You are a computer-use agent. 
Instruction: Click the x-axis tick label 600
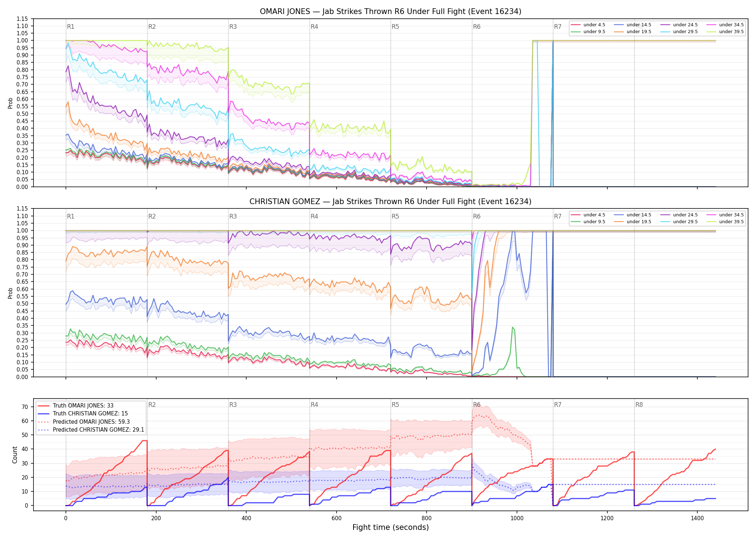337,518
